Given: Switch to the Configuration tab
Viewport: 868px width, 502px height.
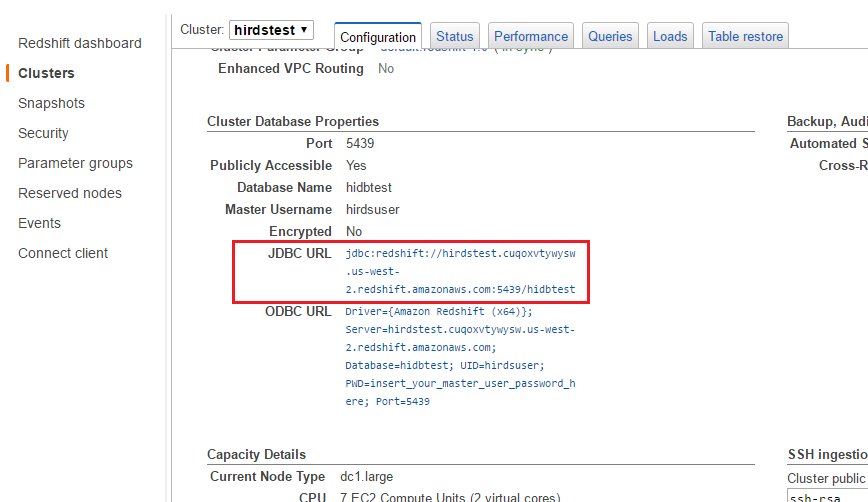Looking at the screenshot, I should [378, 37].
